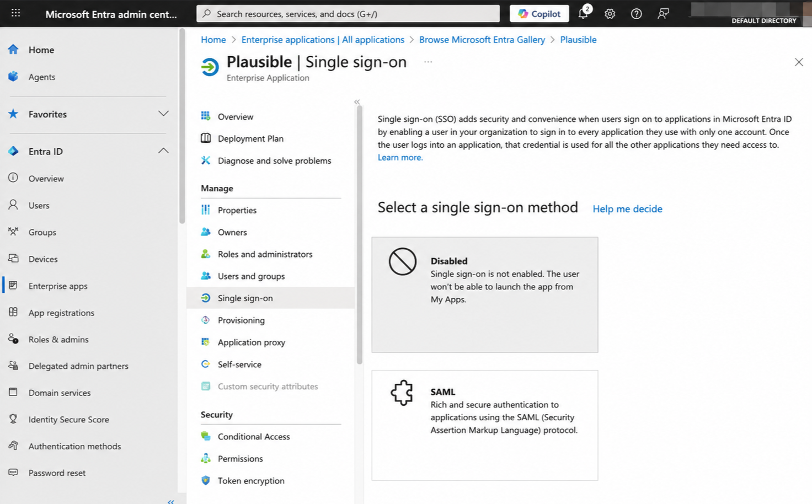Open the settings gear
Screen dimensions: 812x504
610,14
